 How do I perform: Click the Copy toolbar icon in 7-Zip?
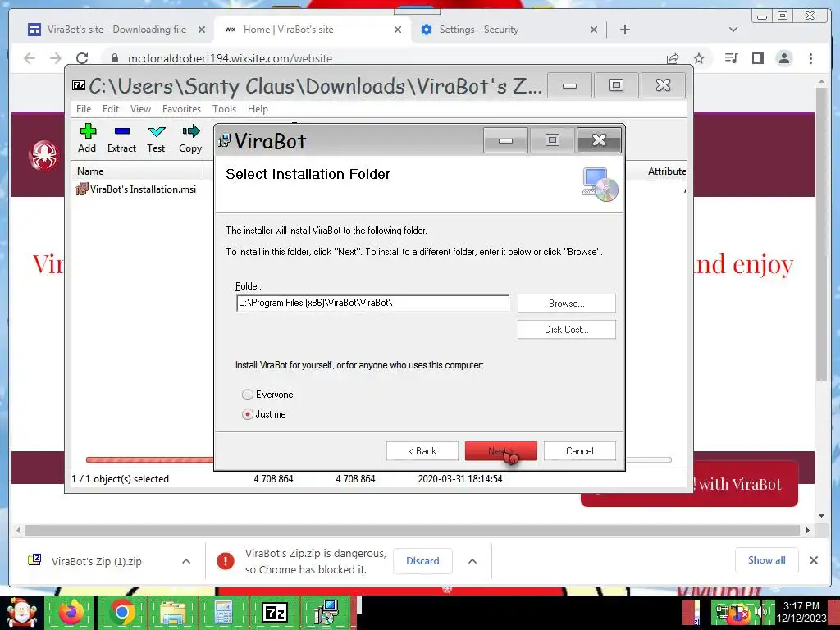coord(190,138)
